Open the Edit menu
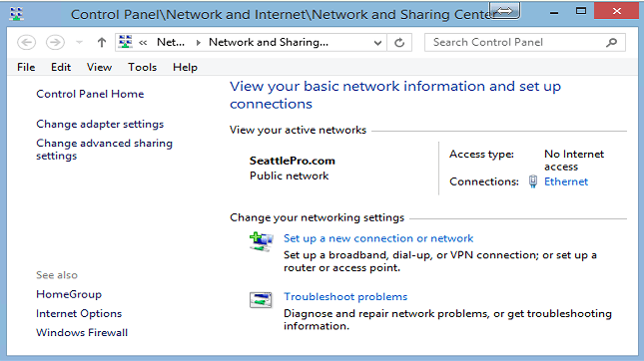Viewport: 644px width, 361px height. tap(61, 67)
